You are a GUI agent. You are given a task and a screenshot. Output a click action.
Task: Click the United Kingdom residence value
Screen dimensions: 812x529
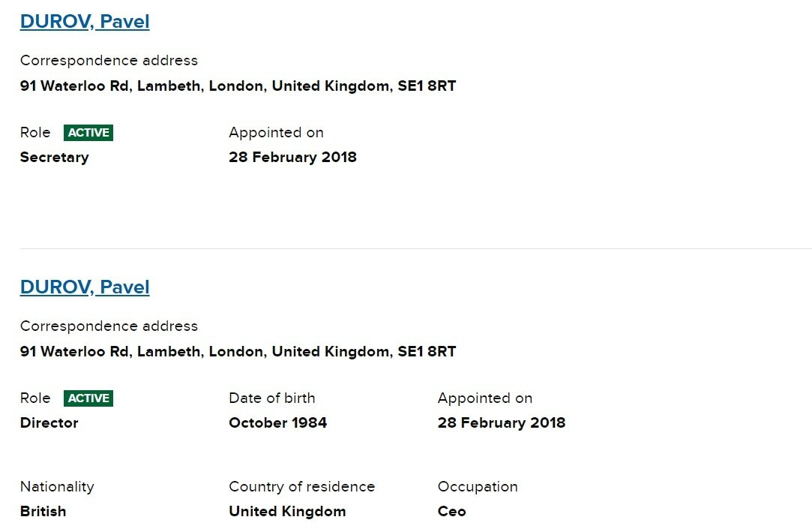tap(287, 512)
